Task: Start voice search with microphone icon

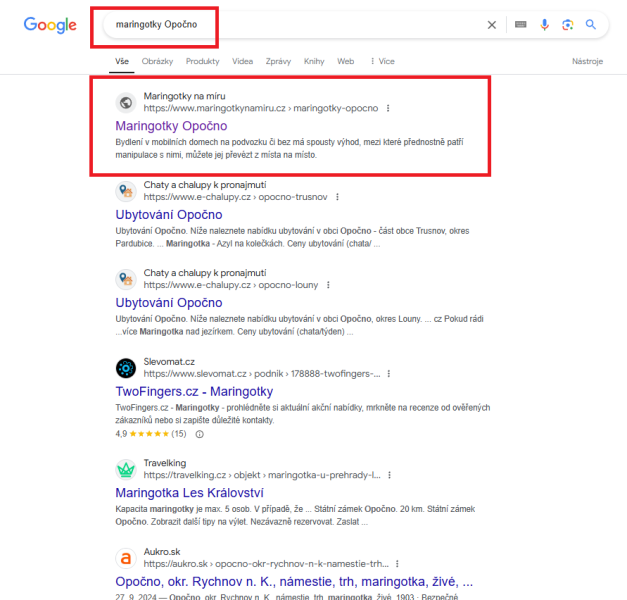Action: click(544, 25)
